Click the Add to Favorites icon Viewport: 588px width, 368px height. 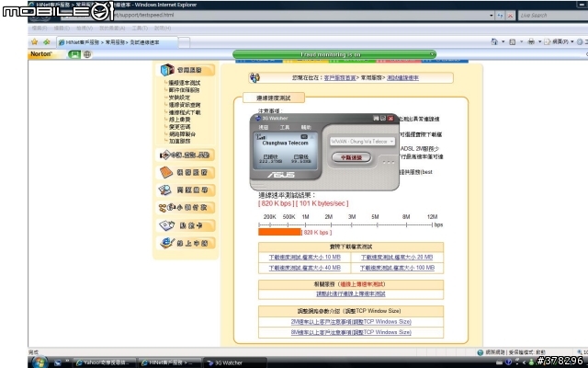(47, 41)
